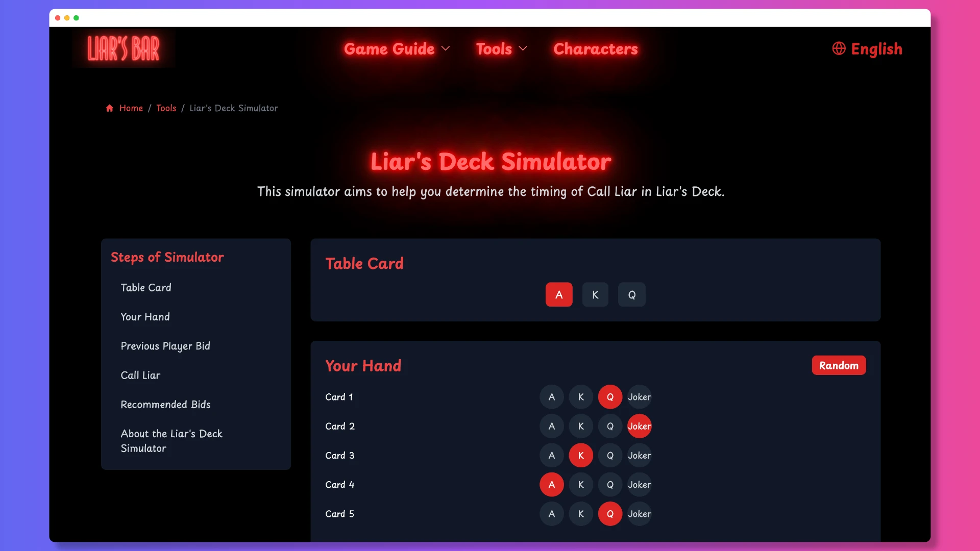Navigate to Call Liar step

pos(140,374)
